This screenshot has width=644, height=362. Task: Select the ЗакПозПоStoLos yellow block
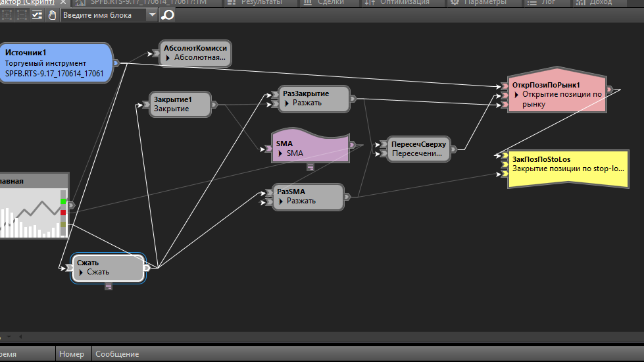tap(568, 169)
